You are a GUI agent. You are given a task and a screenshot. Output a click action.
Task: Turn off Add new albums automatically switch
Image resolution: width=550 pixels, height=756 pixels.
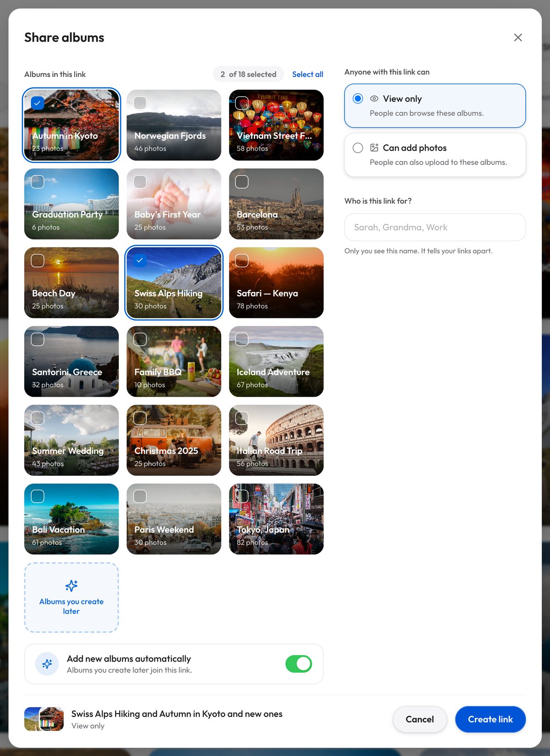click(299, 664)
